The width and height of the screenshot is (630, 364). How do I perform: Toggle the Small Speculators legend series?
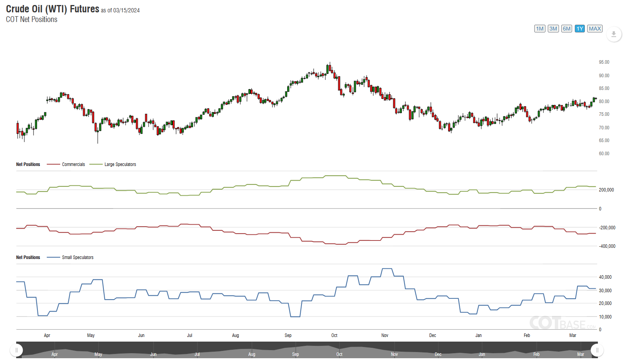click(70, 257)
